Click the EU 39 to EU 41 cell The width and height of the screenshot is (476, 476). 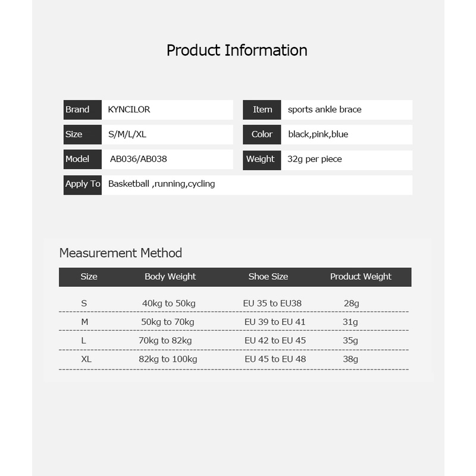pos(275,322)
